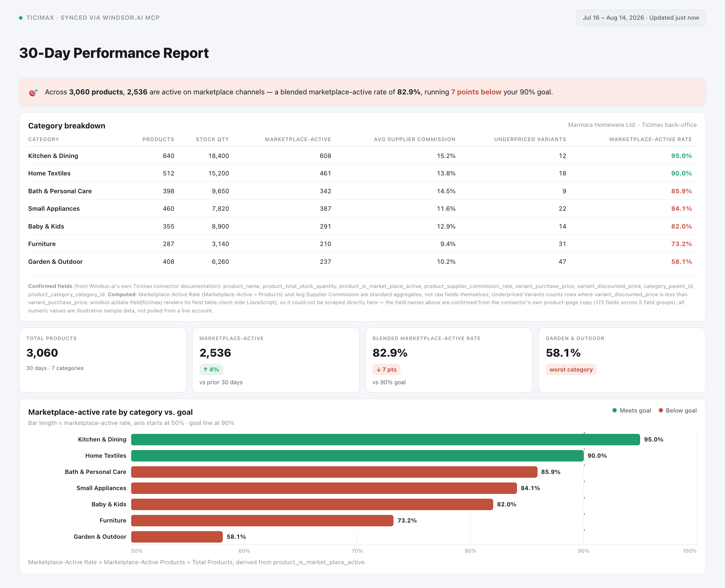The image size is (725, 588).
Task: Select the Underpriced Variants column header
Action: 530,139
